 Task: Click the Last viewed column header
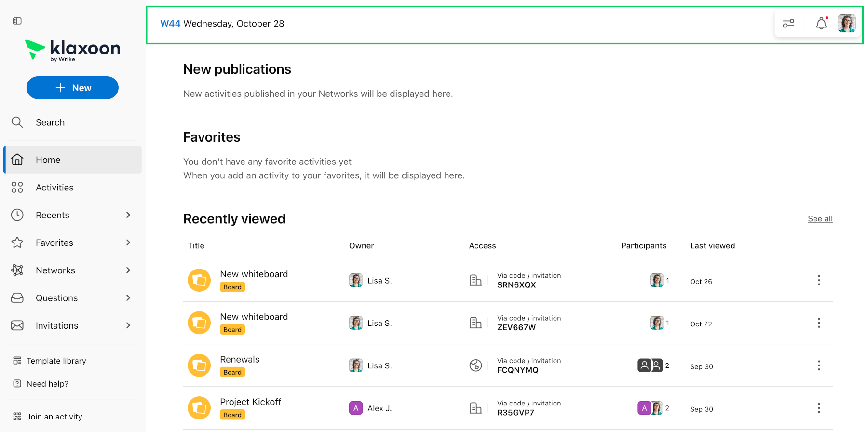click(712, 246)
